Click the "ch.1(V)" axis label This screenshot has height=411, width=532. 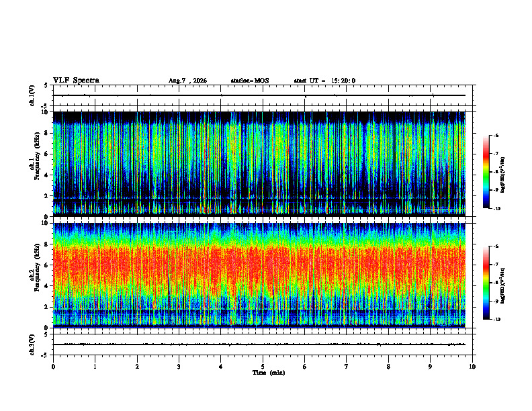tap(32, 95)
